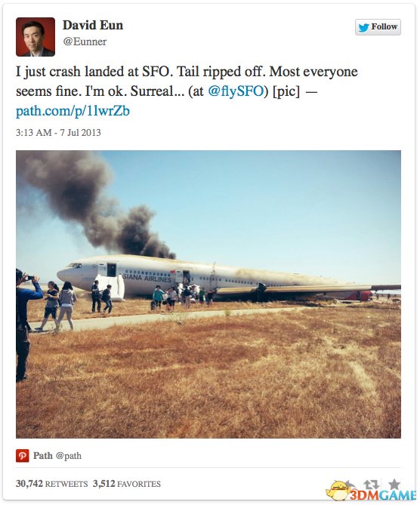Click the yellow chick mascot icon
The width and height of the screenshot is (420, 505).
click(337, 491)
